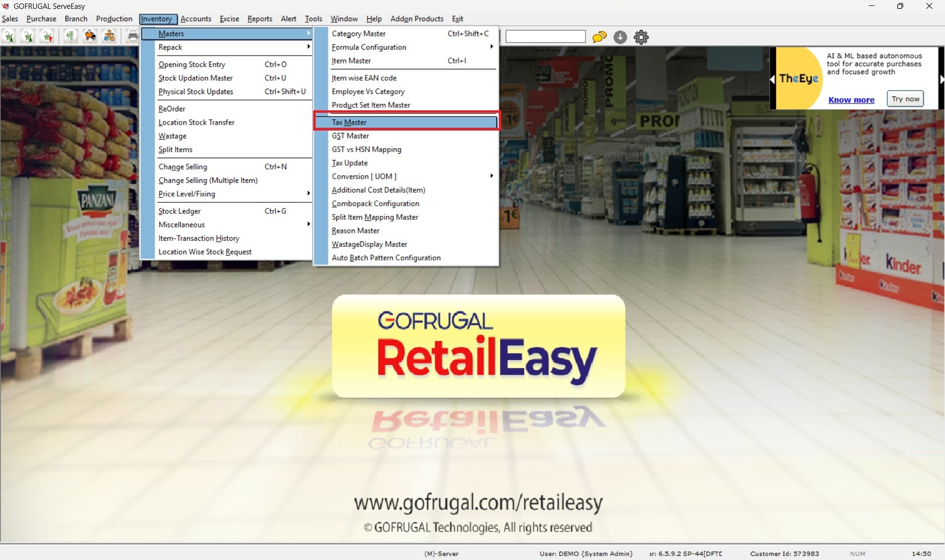Viewport: 945px width, 560px height.
Task: Select Tax Master from the Masters submenu
Action: point(406,122)
